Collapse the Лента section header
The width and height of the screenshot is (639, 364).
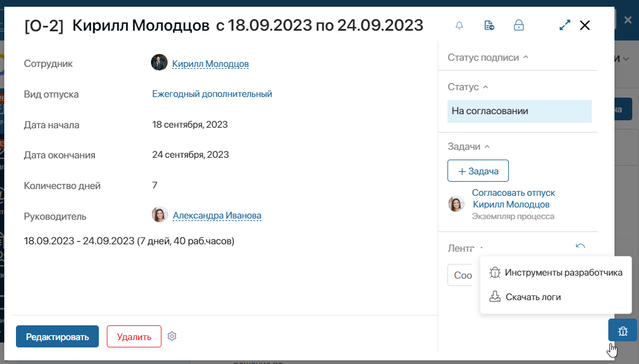(x=465, y=248)
